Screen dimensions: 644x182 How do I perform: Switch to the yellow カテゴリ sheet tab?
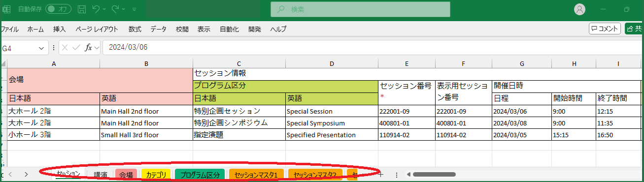156,175
